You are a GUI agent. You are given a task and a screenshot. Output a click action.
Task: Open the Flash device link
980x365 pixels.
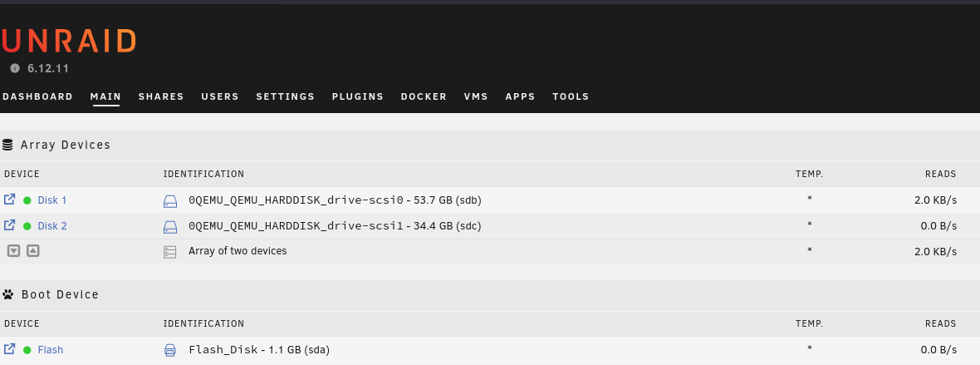(x=51, y=350)
